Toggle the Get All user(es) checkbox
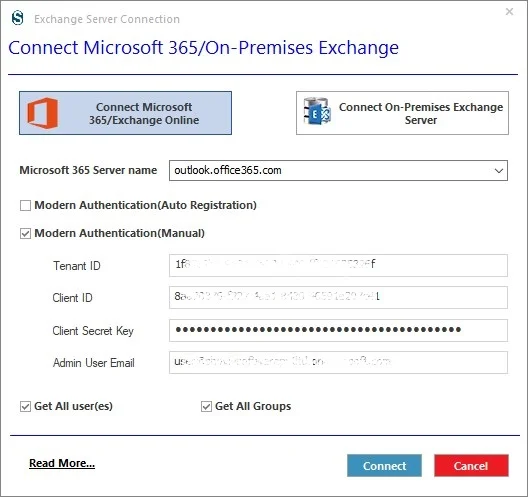This screenshot has width=528, height=497. point(26,406)
